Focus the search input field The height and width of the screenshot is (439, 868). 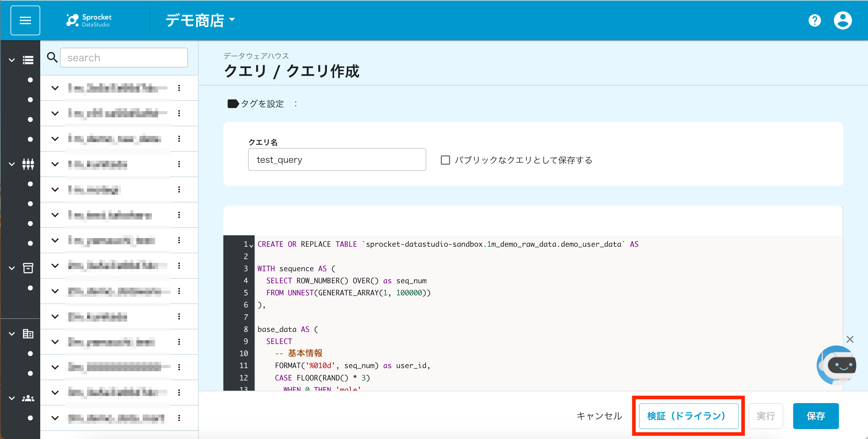click(x=124, y=57)
